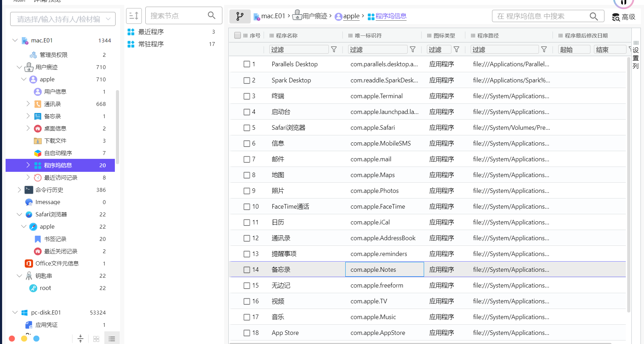The width and height of the screenshot is (644, 344).
Task: Check the row 8 地图 checkbox
Action: tap(247, 175)
